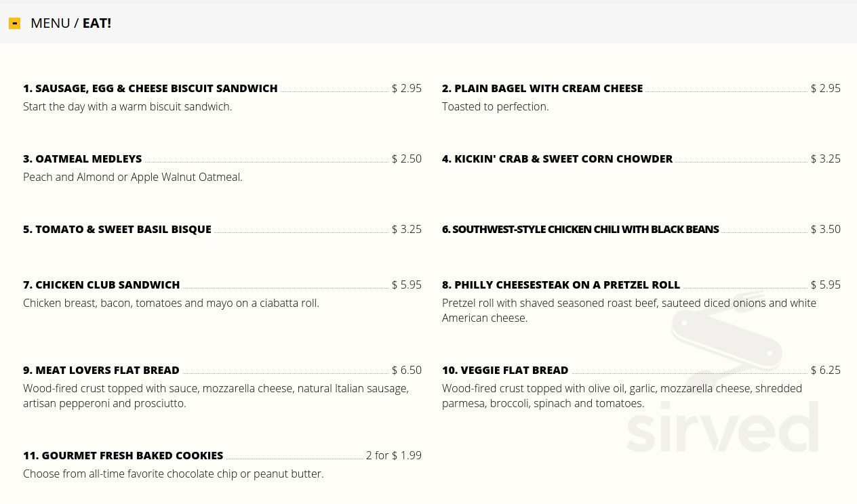Click Philly Cheesesteak on a Pretzel Roll
Viewport: 857px width, 504px height.
click(561, 285)
